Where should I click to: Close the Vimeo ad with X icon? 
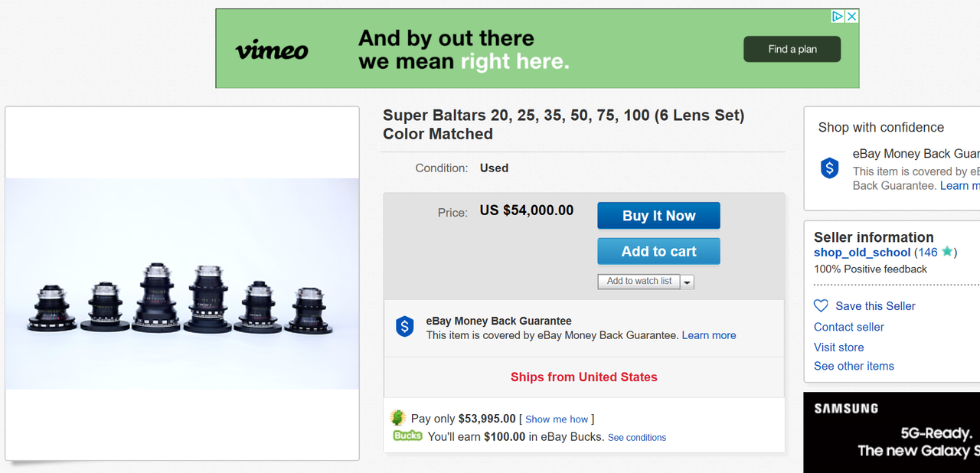851,16
